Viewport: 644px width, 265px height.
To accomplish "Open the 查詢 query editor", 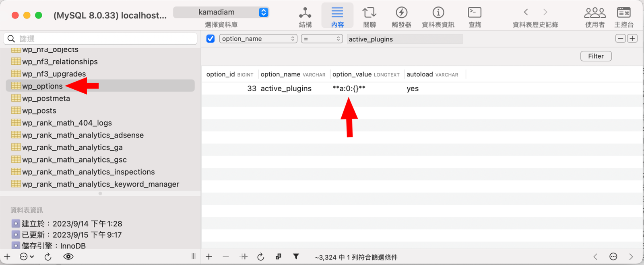I will (x=475, y=17).
